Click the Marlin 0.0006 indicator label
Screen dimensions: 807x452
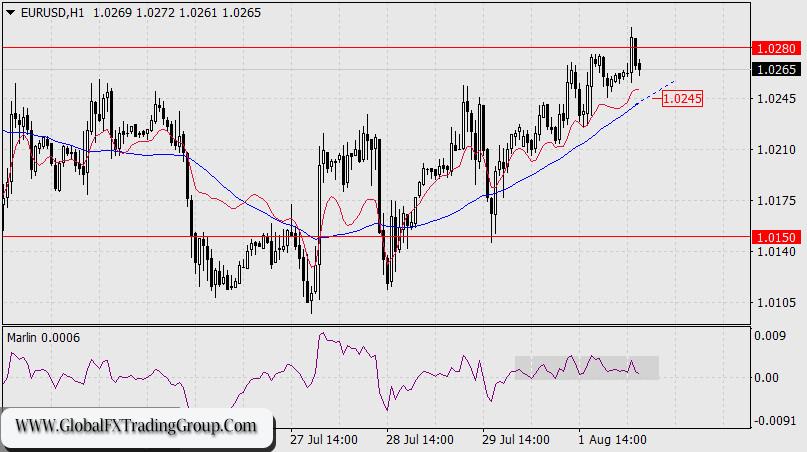pos(44,338)
